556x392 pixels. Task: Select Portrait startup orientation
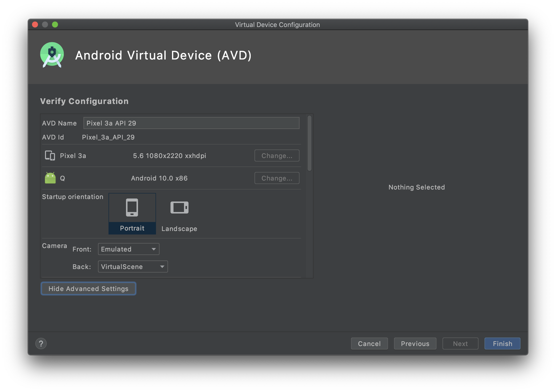132,228
